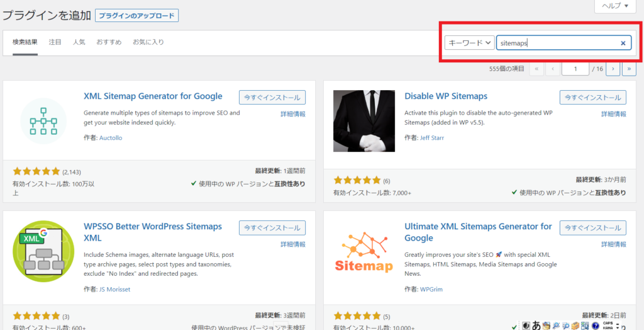Switch to the おすすめ tab
The width and height of the screenshot is (644, 330).
109,42
